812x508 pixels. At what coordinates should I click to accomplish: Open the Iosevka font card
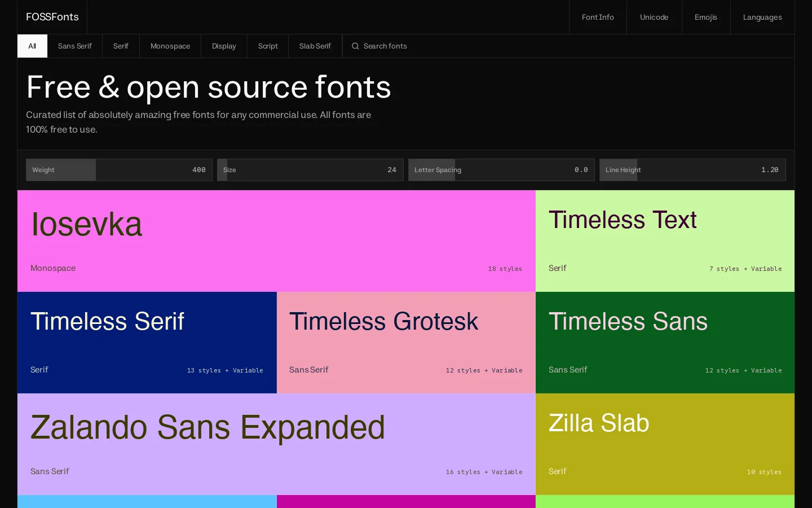276,241
